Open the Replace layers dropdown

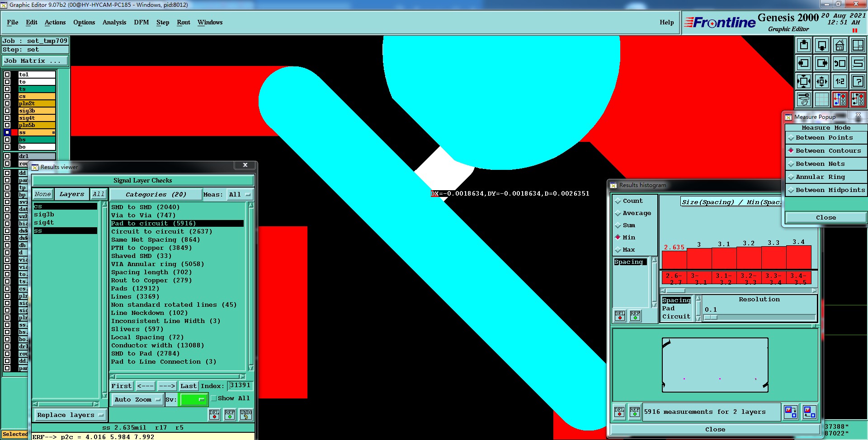(70, 415)
